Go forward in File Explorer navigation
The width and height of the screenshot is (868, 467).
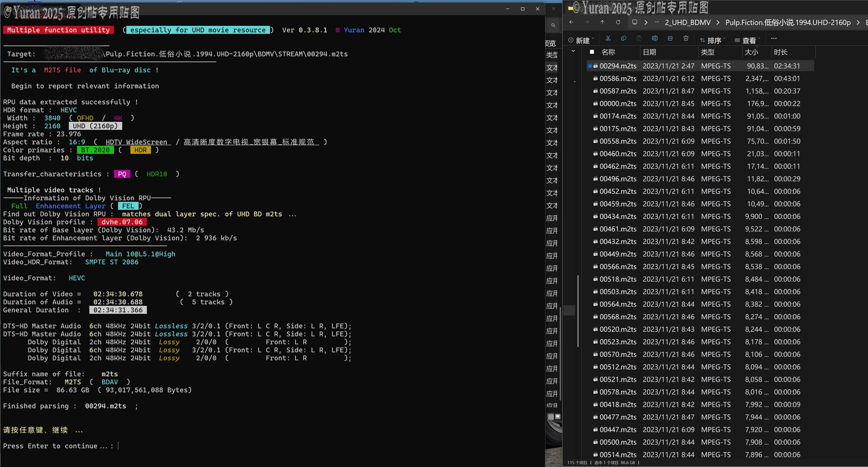587,22
